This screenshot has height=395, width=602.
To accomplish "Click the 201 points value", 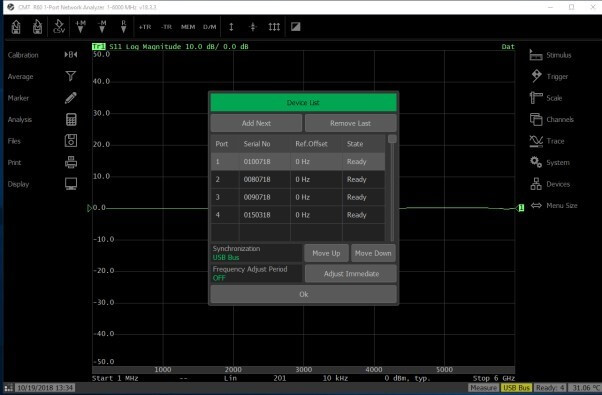I will pyautogui.click(x=280, y=378).
